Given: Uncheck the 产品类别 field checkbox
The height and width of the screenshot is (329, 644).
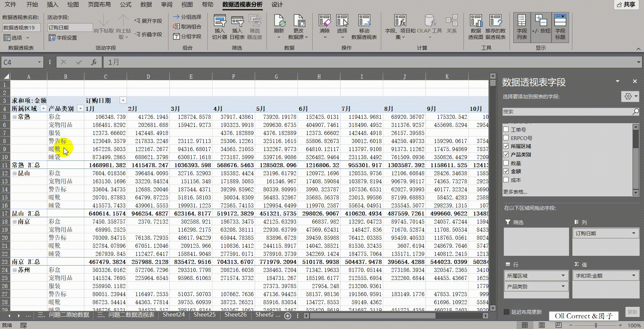Looking at the screenshot, I should [x=506, y=154].
